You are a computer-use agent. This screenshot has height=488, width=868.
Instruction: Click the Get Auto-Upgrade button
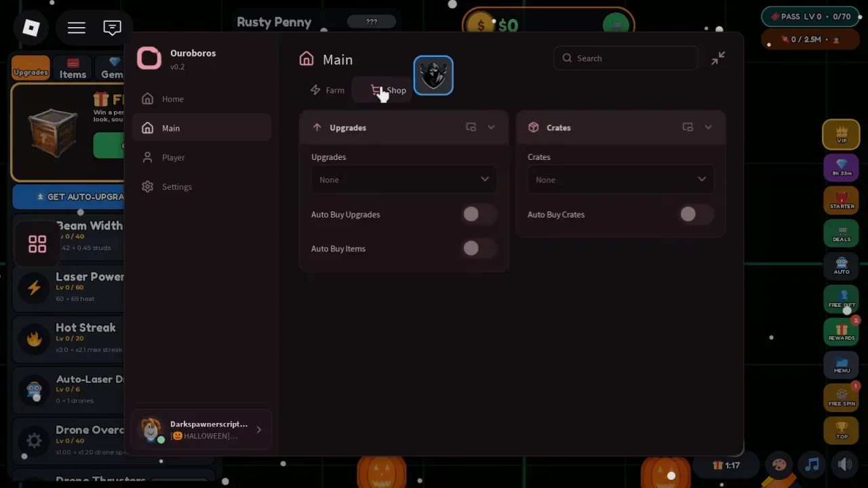tap(68, 197)
